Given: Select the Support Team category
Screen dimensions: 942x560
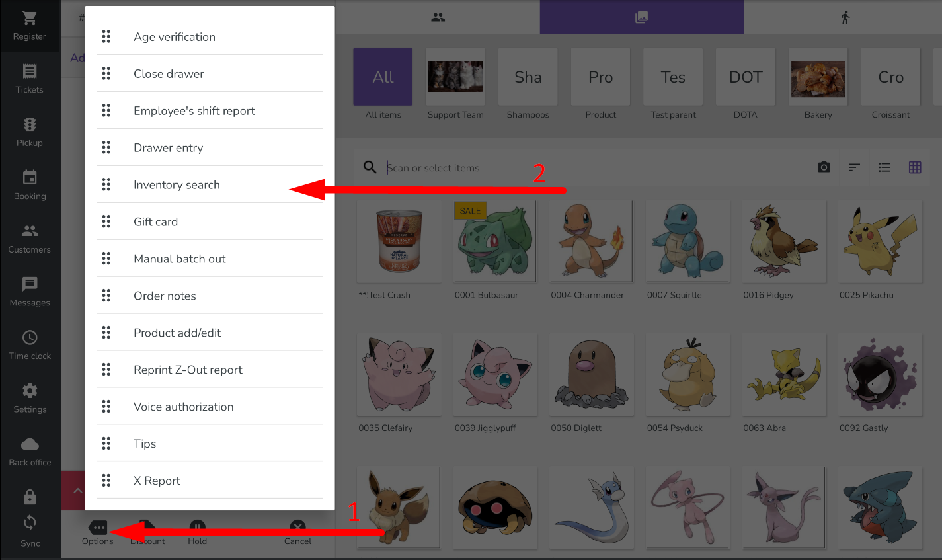Looking at the screenshot, I should 455,84.
